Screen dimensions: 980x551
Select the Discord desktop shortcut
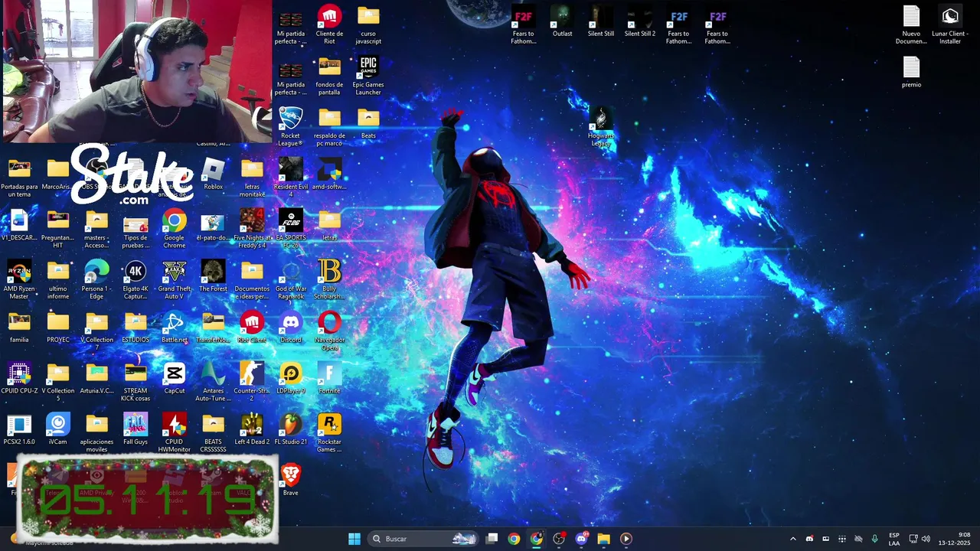tap(291, 328)
